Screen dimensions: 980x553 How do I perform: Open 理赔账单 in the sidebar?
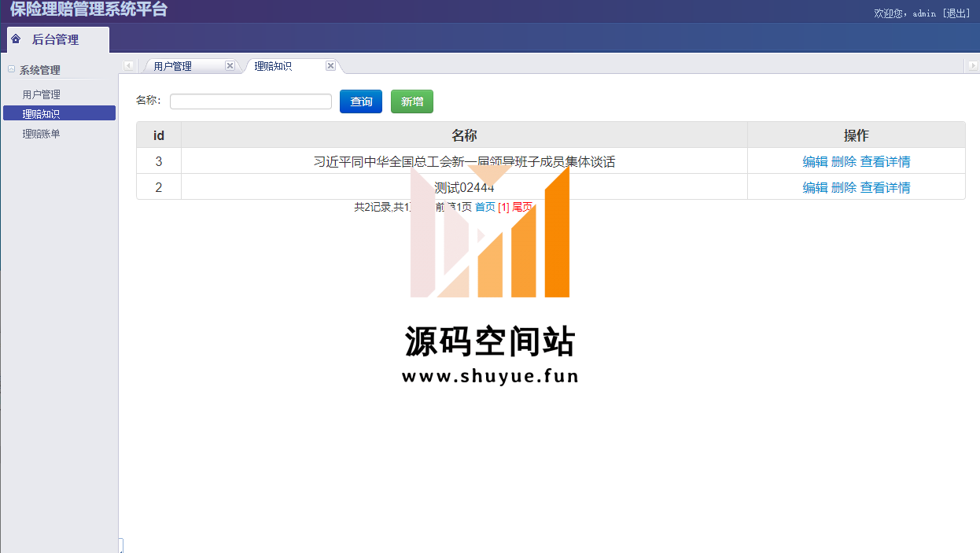pyautogui.click(x=42, y=134)
